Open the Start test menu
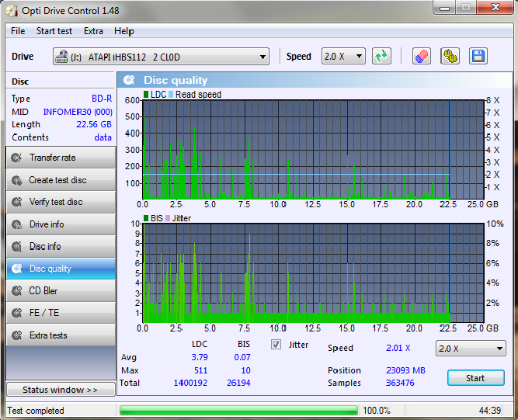This screenshot has height=420, width=518. click(x=54, y=31)
